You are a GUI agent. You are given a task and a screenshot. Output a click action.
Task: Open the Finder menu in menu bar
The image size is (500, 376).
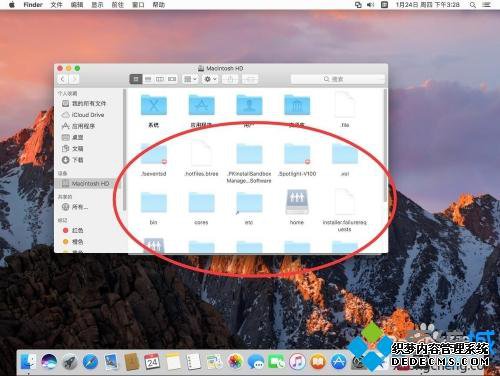click(33, 5)
